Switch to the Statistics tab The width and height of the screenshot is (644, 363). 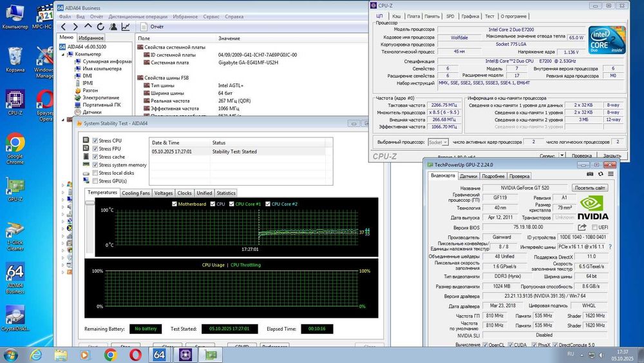tap(226, 193)
